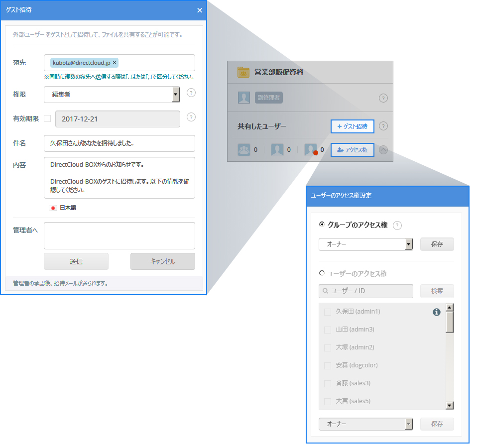Screen dimensions: 478x448
Task: Click the 送信 button
Action: (76, 261)
